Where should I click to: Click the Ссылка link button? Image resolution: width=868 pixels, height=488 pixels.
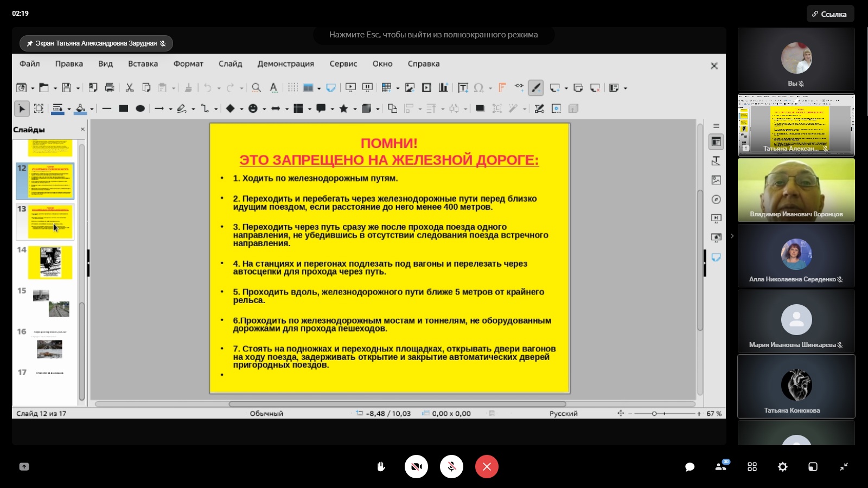click(x=830, y=14)
